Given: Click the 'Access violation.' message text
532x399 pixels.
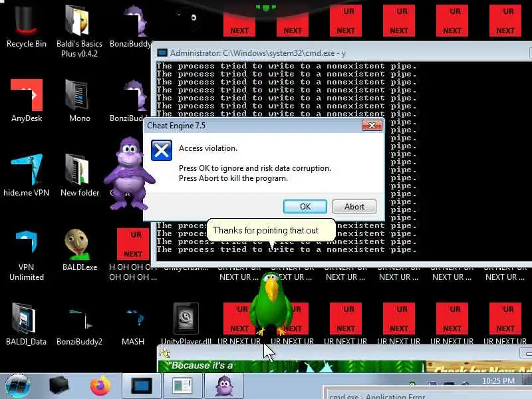Looking at the screenshot, I should pyautogui.click(x=208, y=148).
